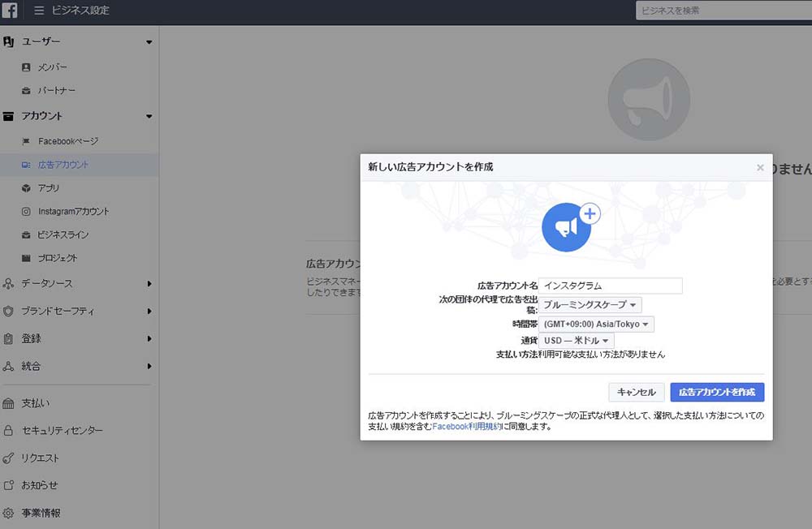Collapse the アカウント section arrow
Image resolution: width=812 pixels, height=529 pixels.
click(x=149, y=116)
